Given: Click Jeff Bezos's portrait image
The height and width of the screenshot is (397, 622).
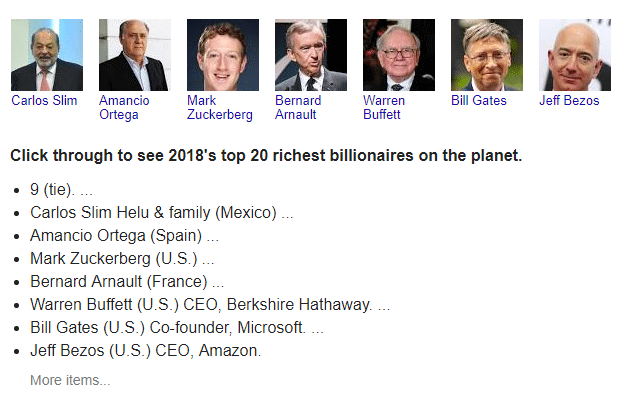Looking at the screenshot, I should tap(575, 55).
